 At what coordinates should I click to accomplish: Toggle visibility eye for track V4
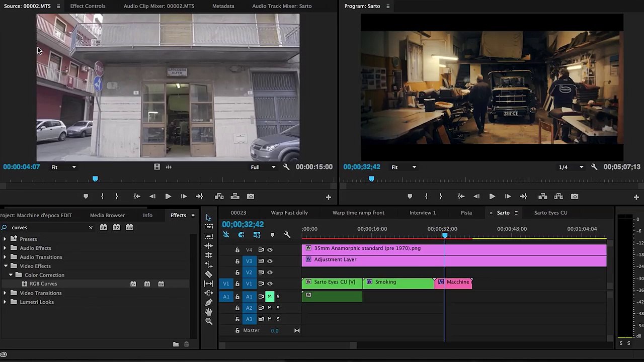point(270,250)
